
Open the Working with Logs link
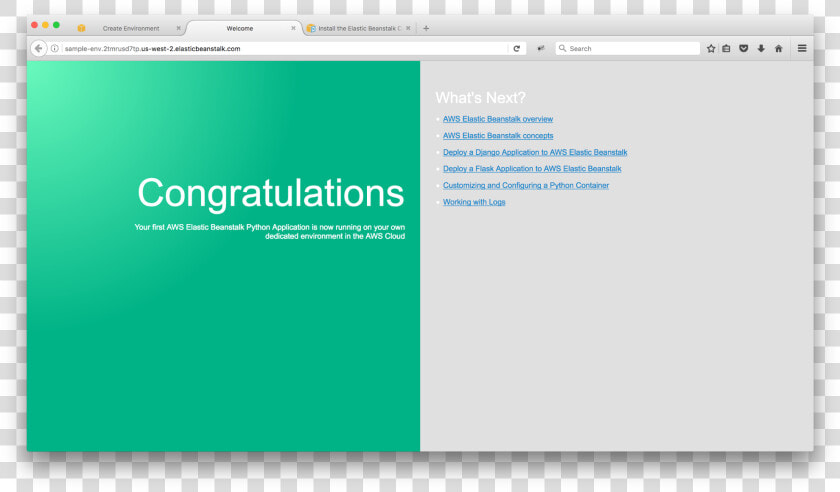(x=474, y=202)
